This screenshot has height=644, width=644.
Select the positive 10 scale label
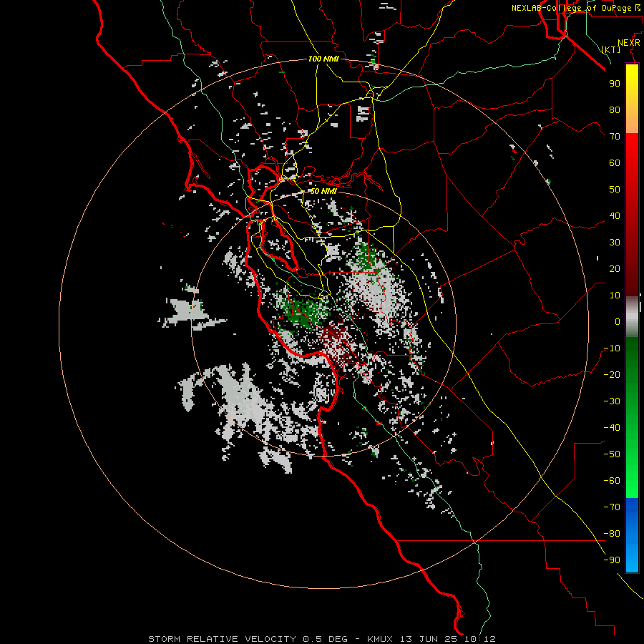pyautogui.click(x=615, y=296)
